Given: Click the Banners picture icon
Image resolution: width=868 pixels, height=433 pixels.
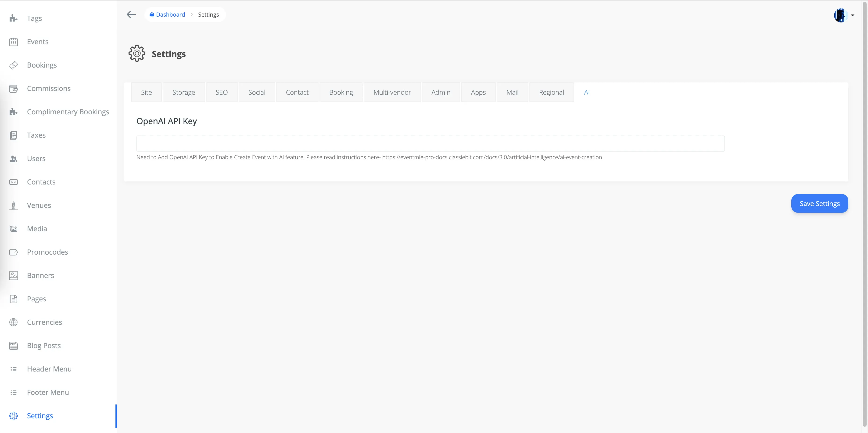Looking at the screenshot, I should point(14,276).
